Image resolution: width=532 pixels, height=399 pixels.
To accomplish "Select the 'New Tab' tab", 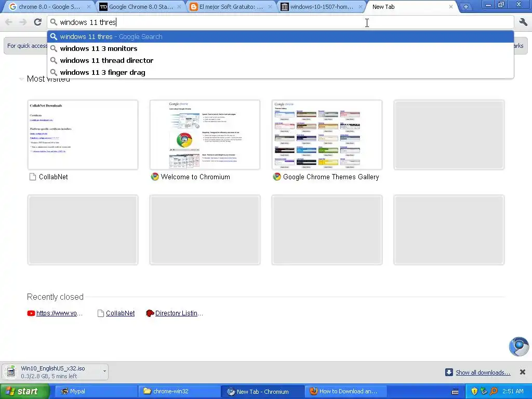I will pos(410,7).
